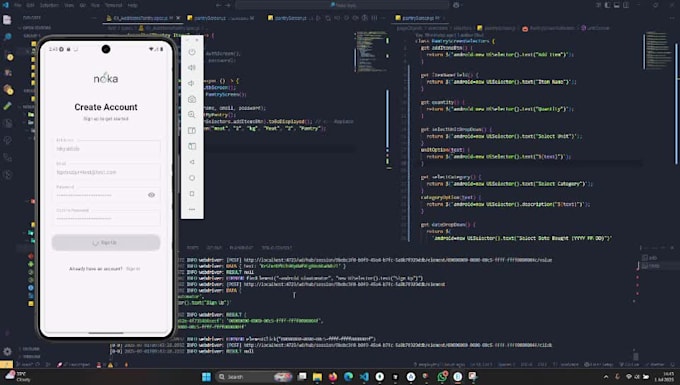Show password with eye icon
The height and width of the screenshot is (385, 680).
click(151, 195)
